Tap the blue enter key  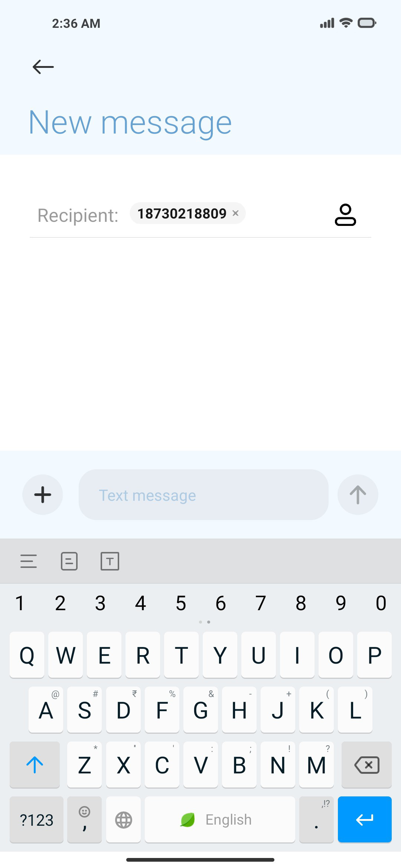(x=365, y=820)
